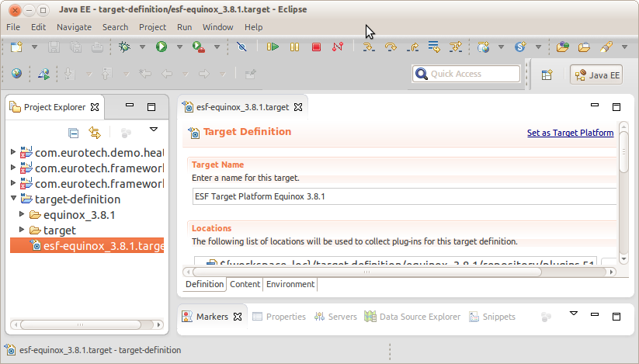Collapse the target-definition project tree
639x364 pixels.
(x=13, y=198)
